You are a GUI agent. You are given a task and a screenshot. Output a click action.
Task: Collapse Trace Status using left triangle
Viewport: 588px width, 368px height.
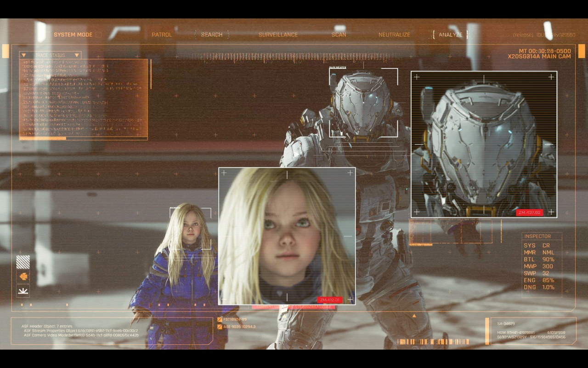pos(24,55)
